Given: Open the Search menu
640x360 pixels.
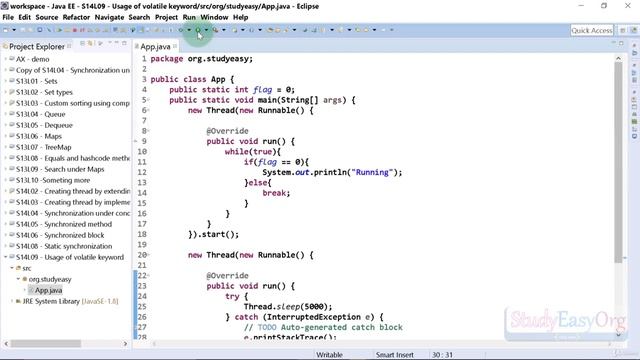Looking at the screenshot, I should 139,17.
